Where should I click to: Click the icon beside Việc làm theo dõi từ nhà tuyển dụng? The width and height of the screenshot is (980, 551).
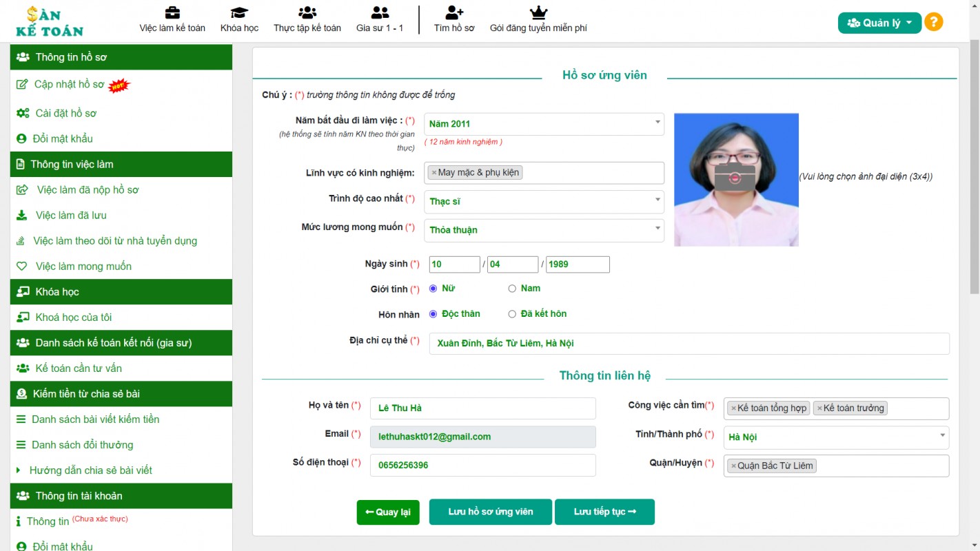[21, 240]
